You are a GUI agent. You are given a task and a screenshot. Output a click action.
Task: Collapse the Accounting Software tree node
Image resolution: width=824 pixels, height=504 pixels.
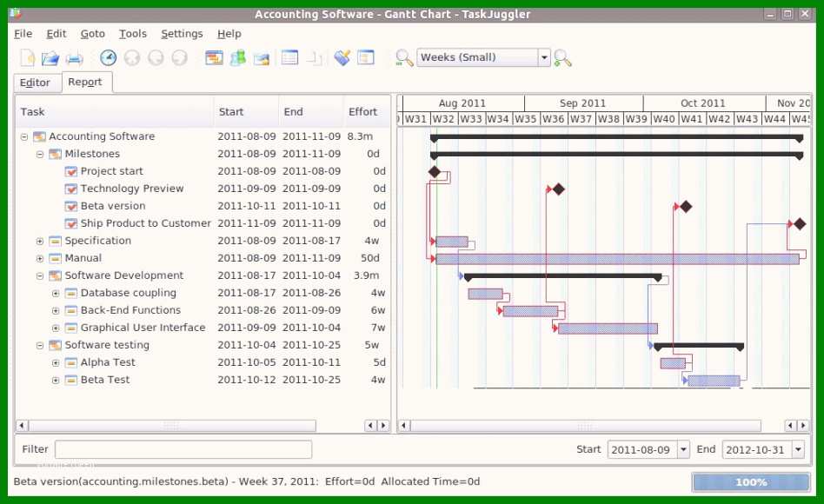coord(24,136)
